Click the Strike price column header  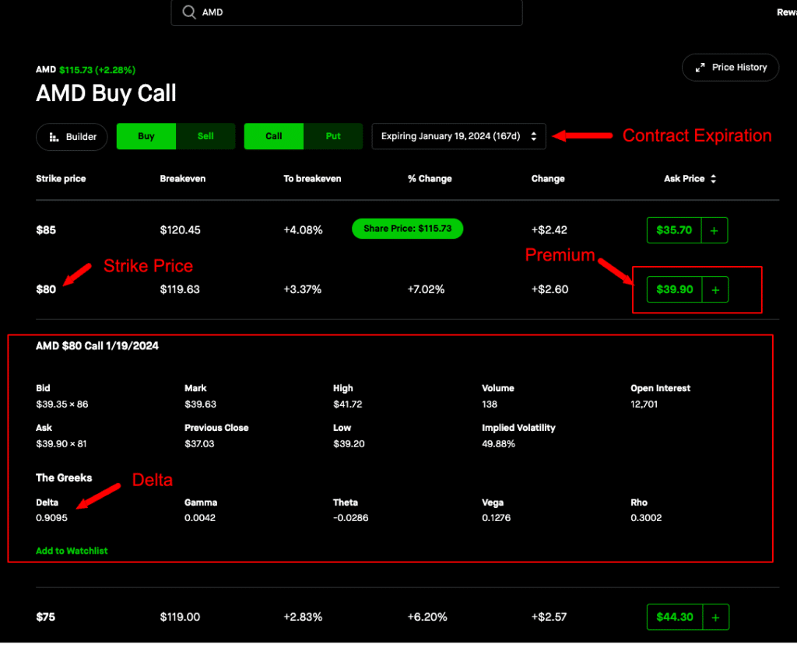[x=61, y=179]
